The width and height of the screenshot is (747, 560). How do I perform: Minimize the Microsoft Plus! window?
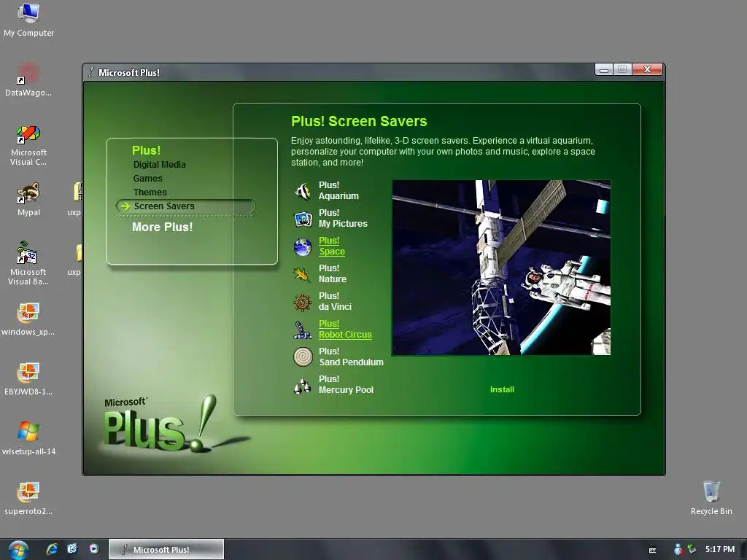pyautogui.click(x=604, y=70)
